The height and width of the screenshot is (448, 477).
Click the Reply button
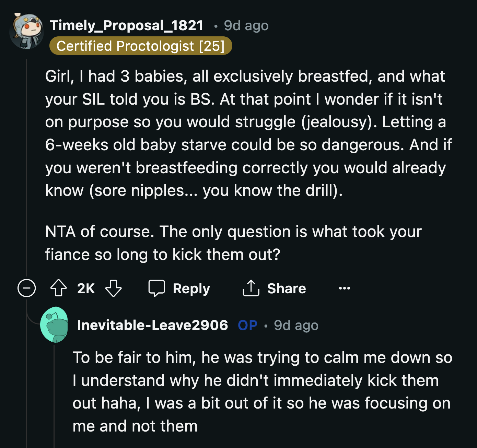point(191,288)
